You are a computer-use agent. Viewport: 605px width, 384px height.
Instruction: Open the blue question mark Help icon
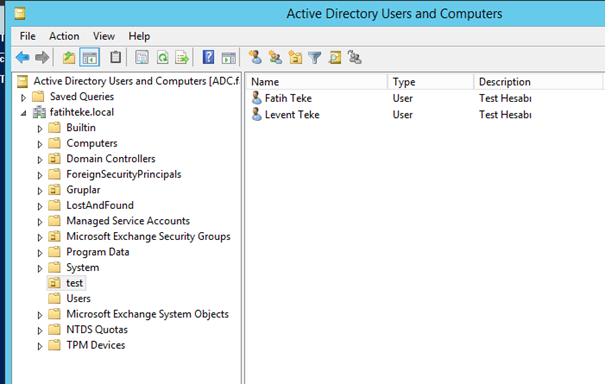(x=208, y=57)
